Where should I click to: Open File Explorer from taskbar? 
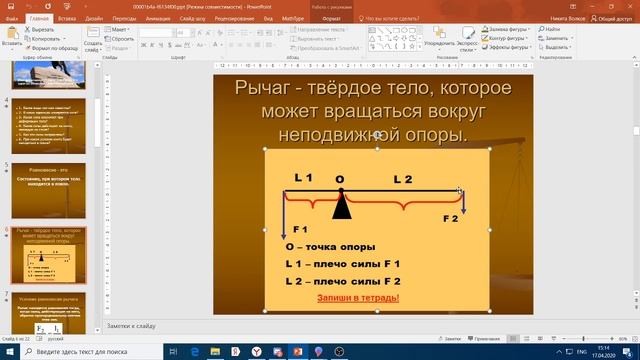click(x=215, y=351)
